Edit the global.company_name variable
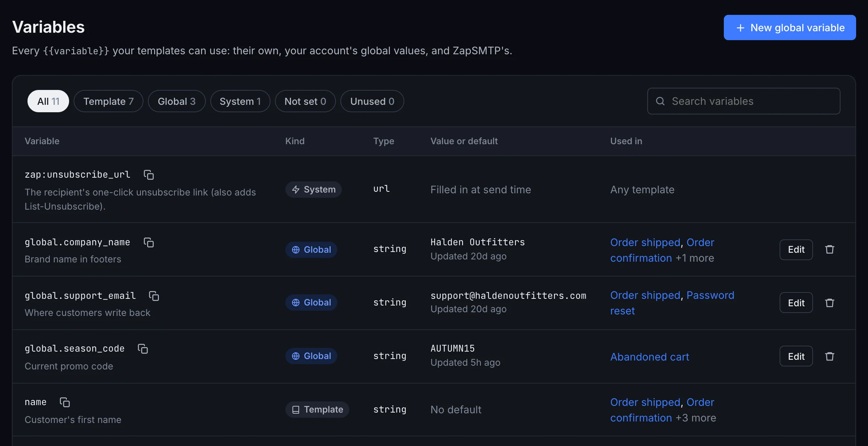The image size is (868, 446). [796, 249]
